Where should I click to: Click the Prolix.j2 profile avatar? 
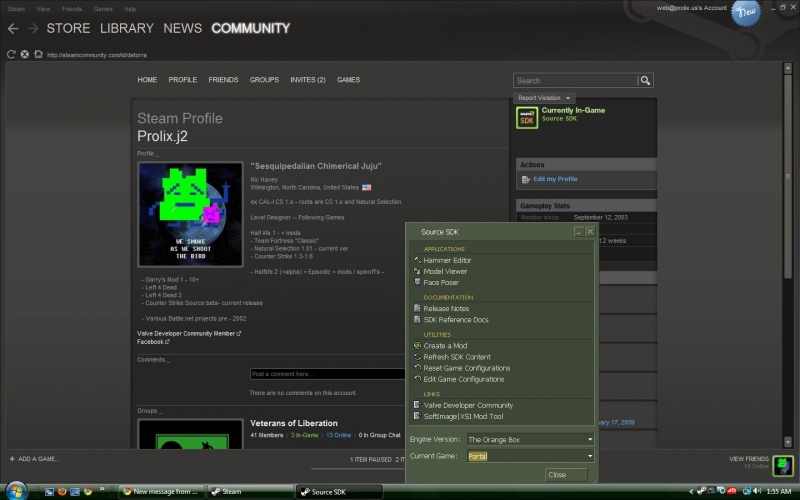(190, 214)
